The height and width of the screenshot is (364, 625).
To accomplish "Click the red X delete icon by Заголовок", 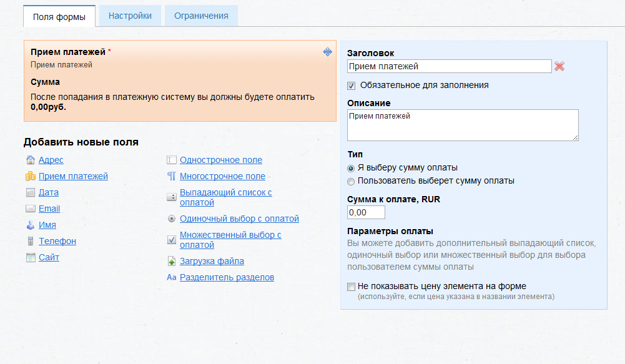I will point(559,66).
